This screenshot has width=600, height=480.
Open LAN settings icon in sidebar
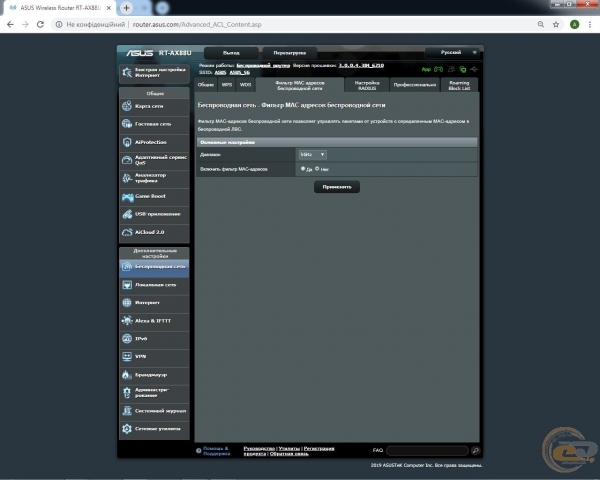click(127, 285)
